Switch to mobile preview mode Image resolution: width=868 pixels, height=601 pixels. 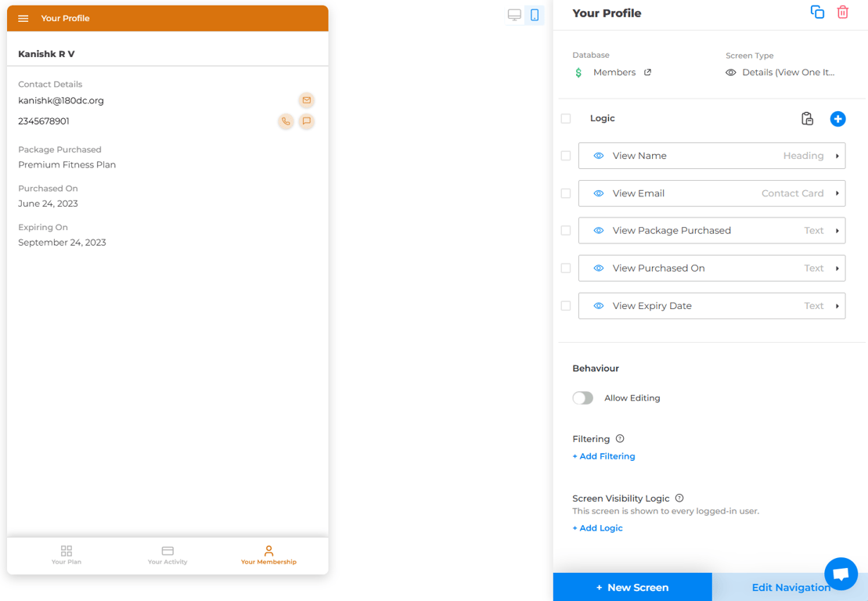pos(535,15)
